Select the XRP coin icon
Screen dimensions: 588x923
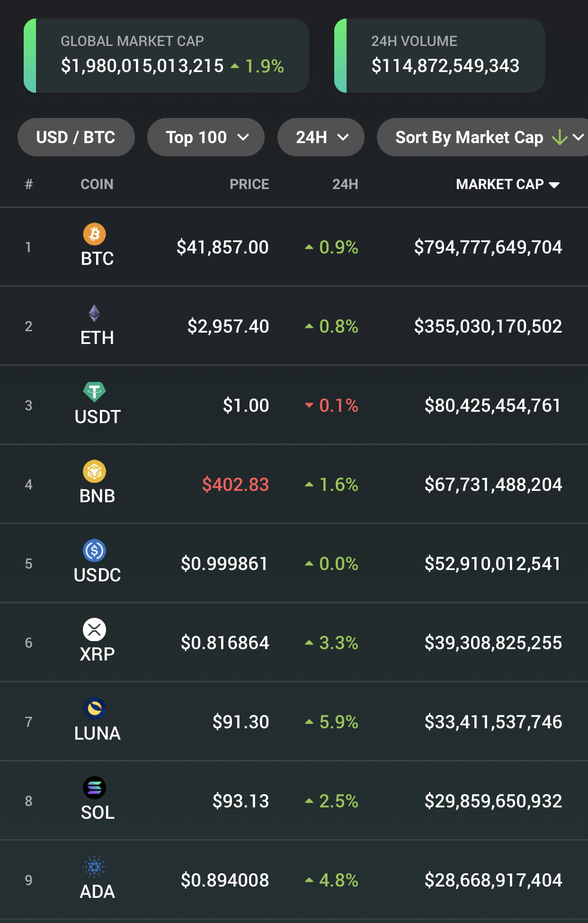[94, 630]
